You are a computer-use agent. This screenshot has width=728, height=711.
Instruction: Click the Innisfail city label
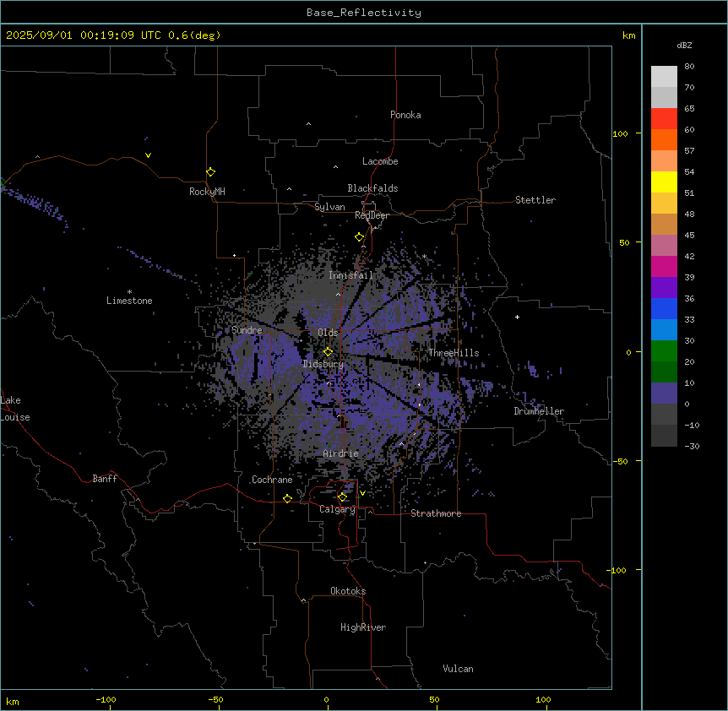coord(351,275)
